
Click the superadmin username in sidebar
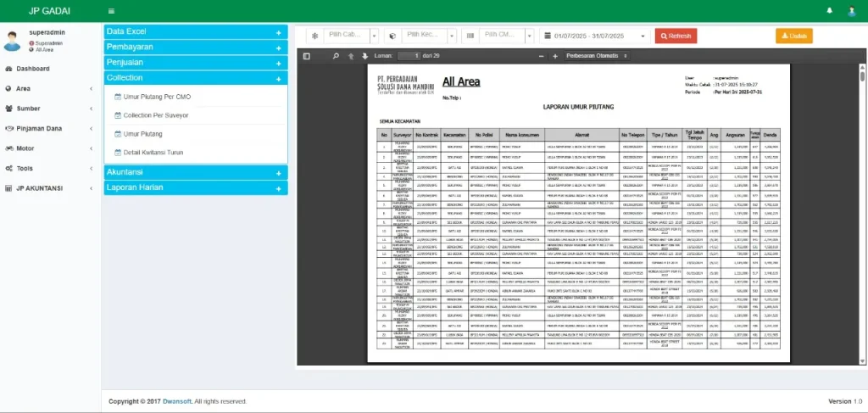tap(47, 33)
